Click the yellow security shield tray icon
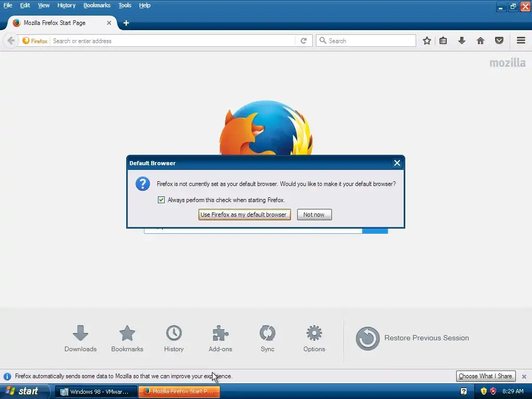The height and width of the screenshot is (399, 532). (x=484, y=391)
